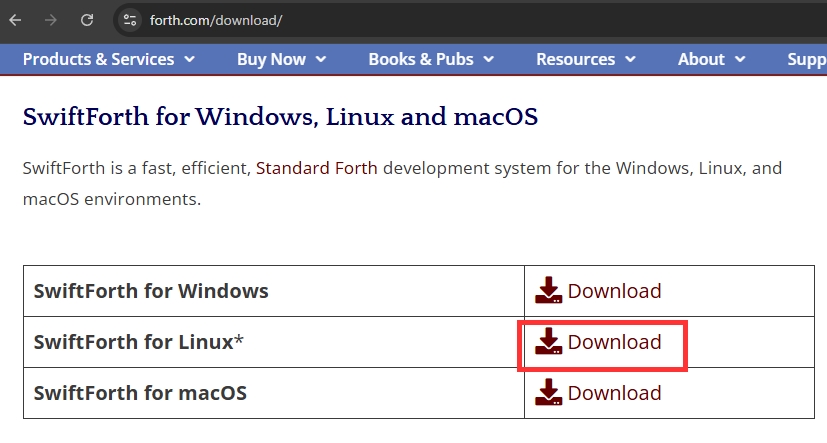The width and height of the screenshot is (827, 443).
Task: Expand the Buy Now dropdown arrow
Action: (x=321, y=60)
